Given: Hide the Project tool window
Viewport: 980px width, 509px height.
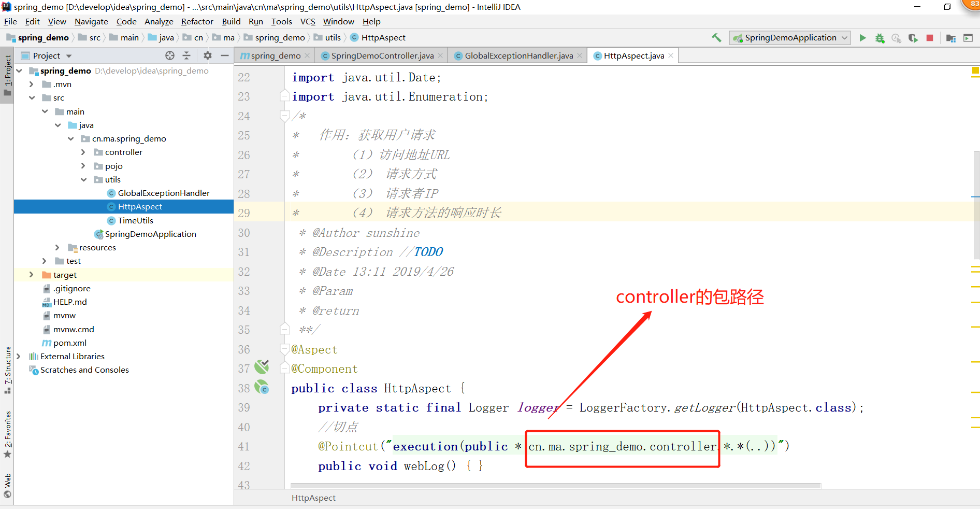Looking at the screenshot, I should tap(225, 55).
